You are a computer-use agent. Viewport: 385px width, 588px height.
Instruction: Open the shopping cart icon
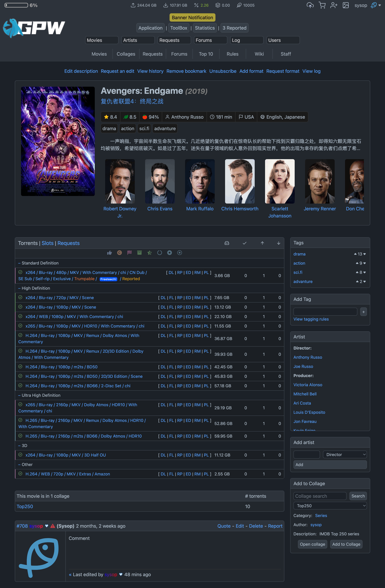click(322, 5)
